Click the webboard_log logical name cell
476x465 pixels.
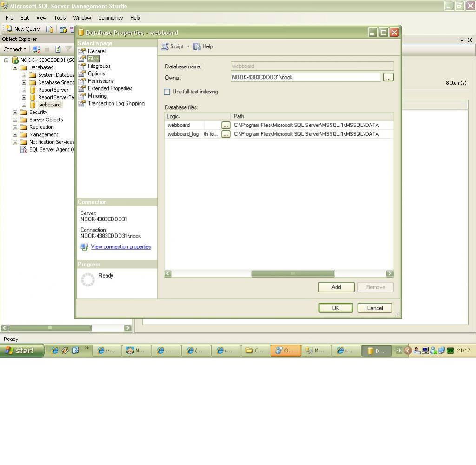point(183,134)
